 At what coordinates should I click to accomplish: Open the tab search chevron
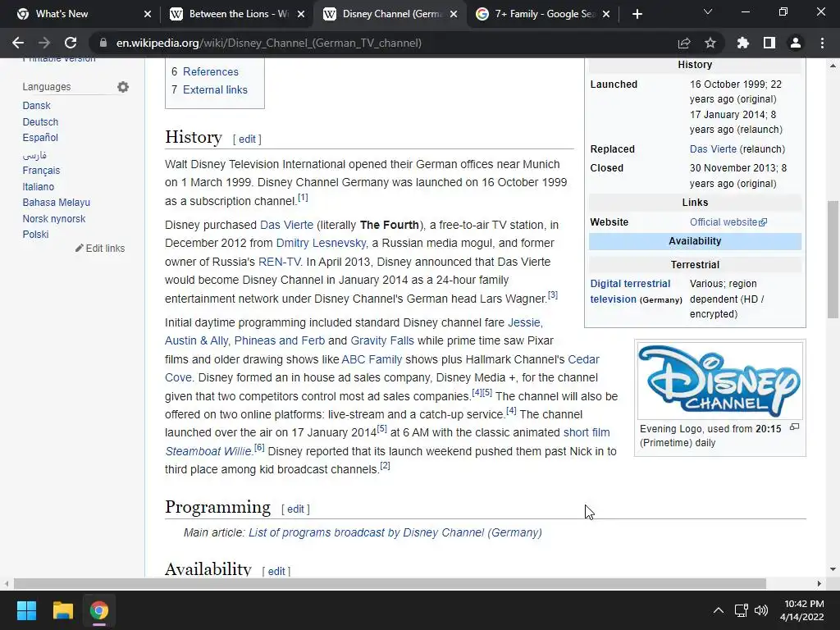[708, 11]
